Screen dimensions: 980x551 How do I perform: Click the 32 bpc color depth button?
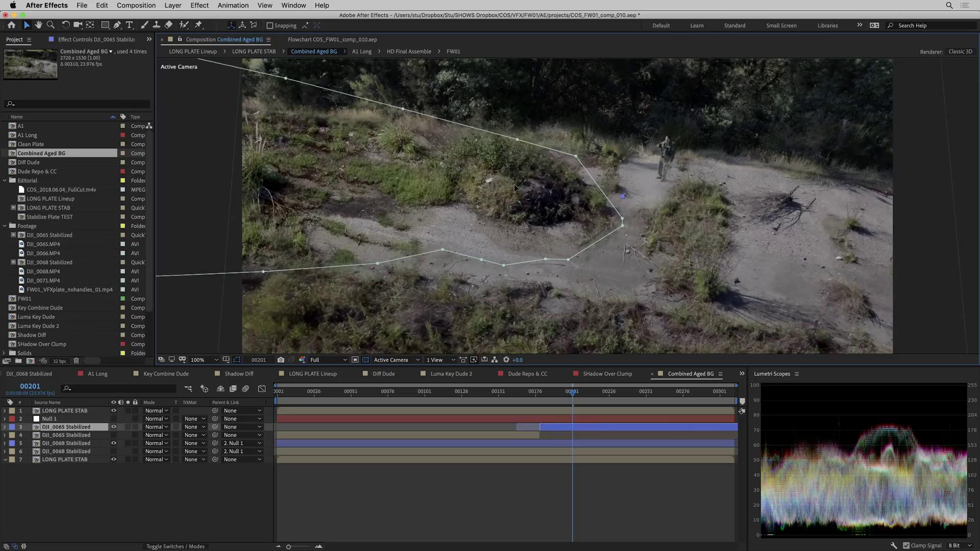[59, 361]
